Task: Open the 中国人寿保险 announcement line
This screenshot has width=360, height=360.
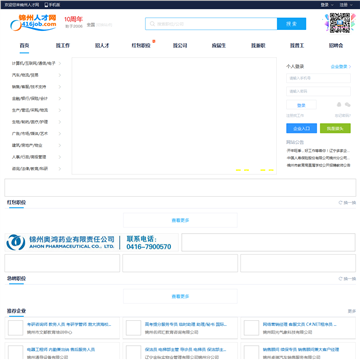Action: pos(318,158)
